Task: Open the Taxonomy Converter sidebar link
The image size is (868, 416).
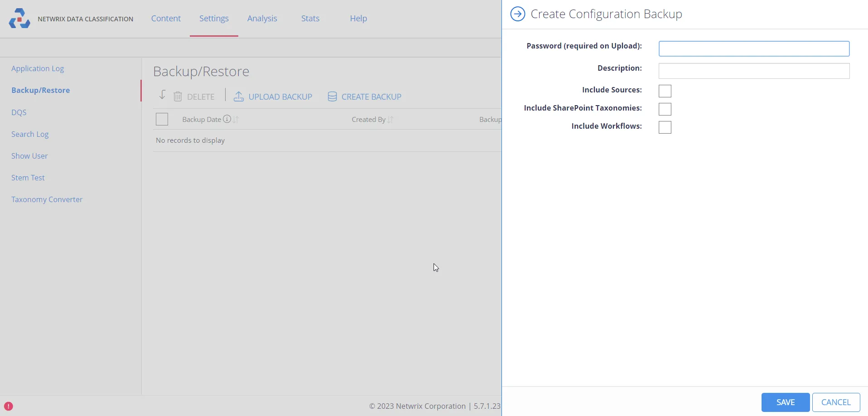Action: pyautogui.click(x=47, y=199)
